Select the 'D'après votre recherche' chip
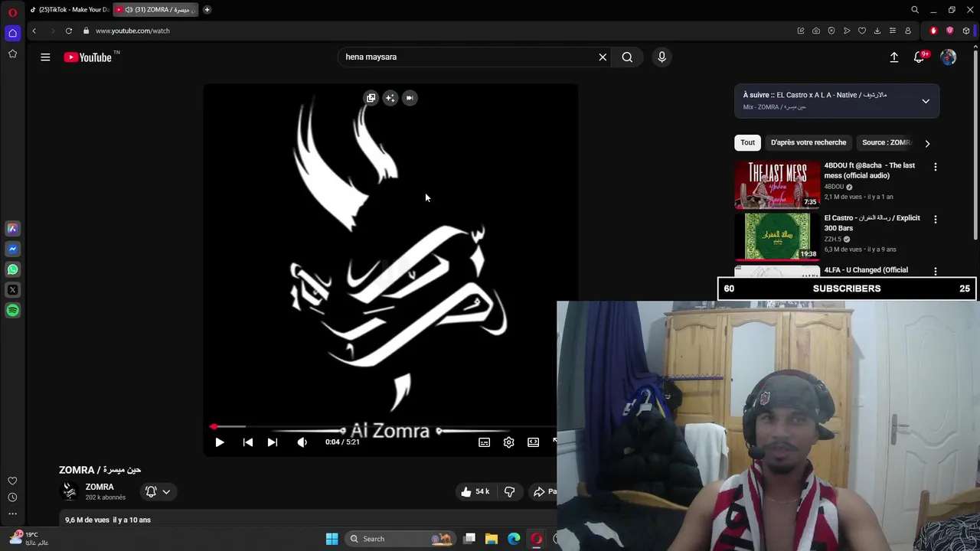Screen dimensions: 980x551 click(x=808, y=142)
